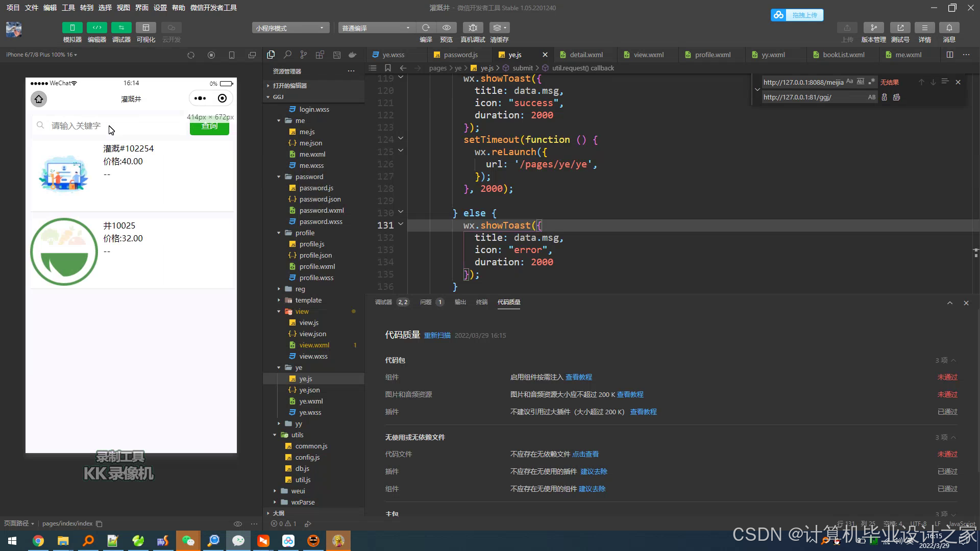Switch to the password.js tab
980x551 pixels.
(x=460, y=55)
